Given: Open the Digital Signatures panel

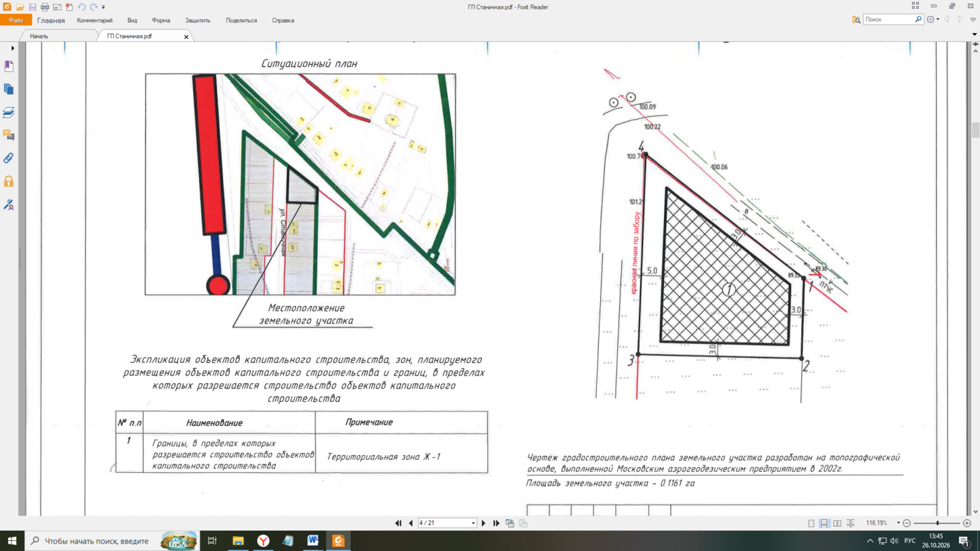Looking at the screenshot, I should pos(9,204).
